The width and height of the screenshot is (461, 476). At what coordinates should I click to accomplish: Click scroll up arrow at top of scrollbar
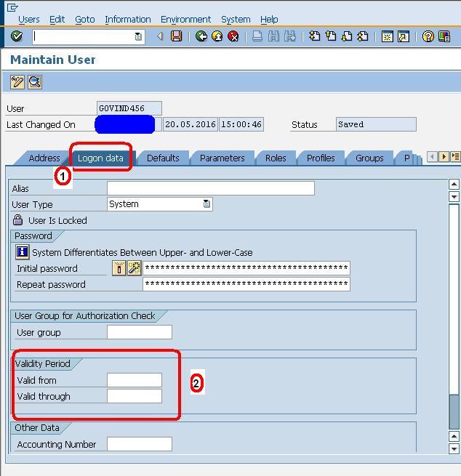click(x=454, y=185)
